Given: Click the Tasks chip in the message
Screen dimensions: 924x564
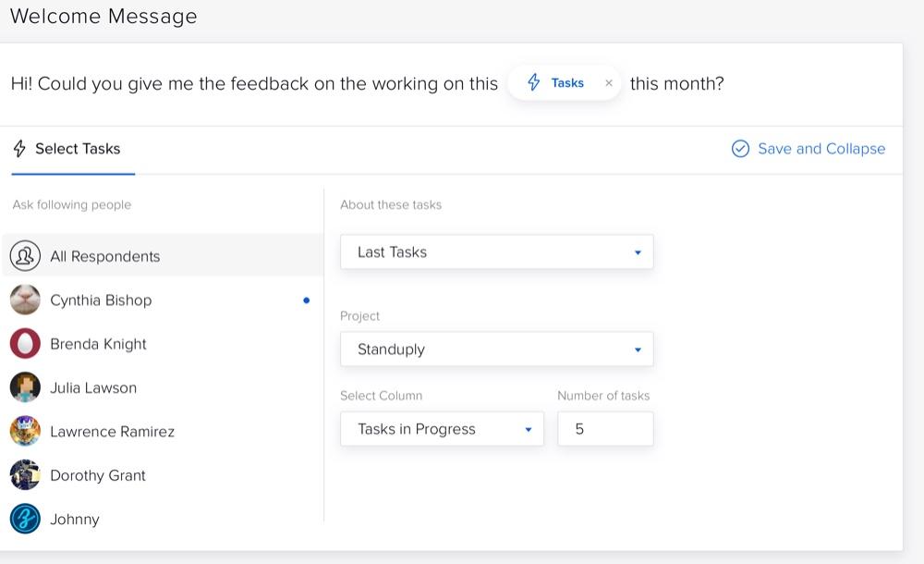Looking at the screenshot, I should point(564,83).
